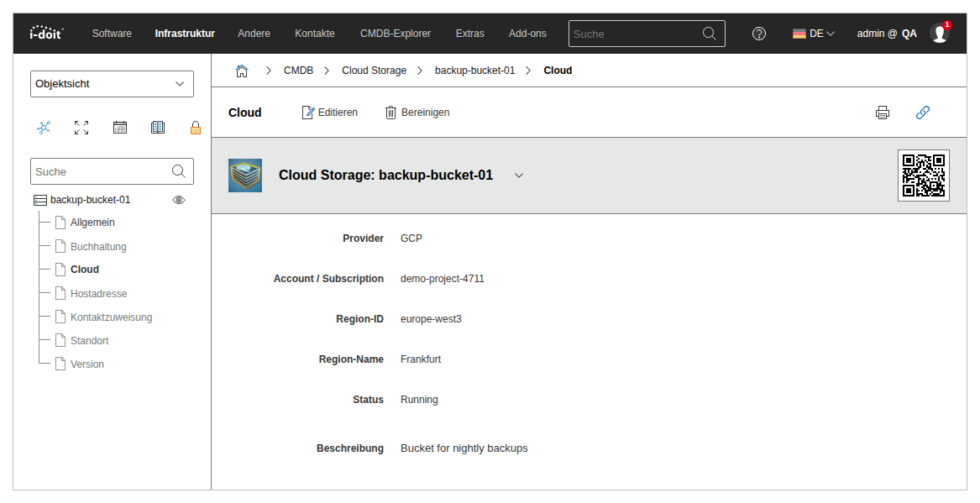Open the Kontakte menu
The height and width of the screenshot is (503, 980).
pos(315,34)
